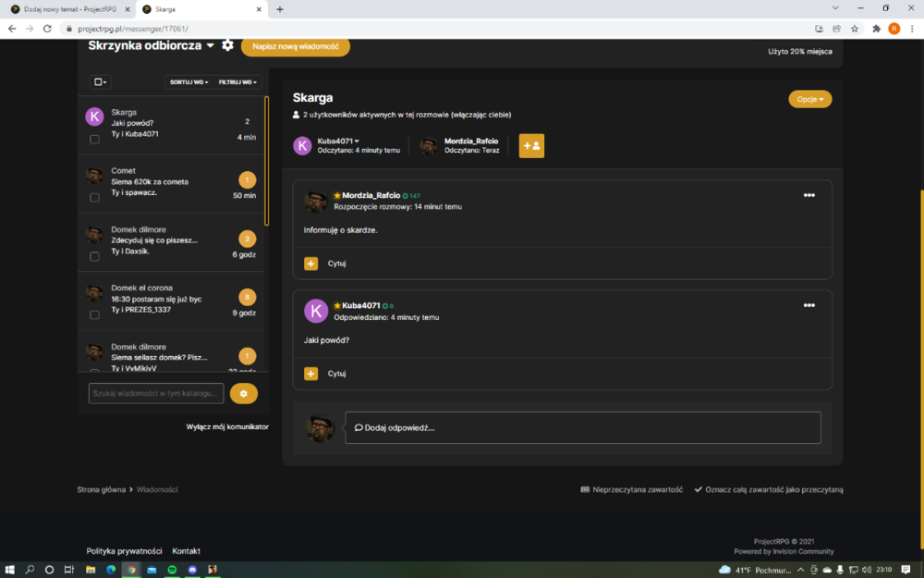Click plus multi-quote icon under 'Informuję o skardze.'
The height and width of the screenshot is (578, 924).
coord(310,264)
